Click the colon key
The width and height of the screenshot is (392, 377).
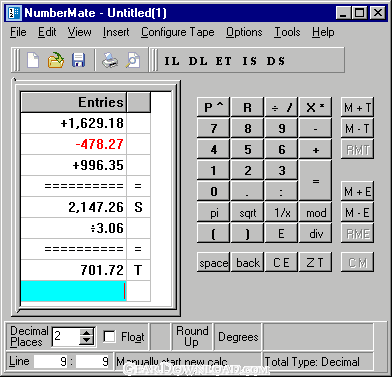pyautogui.click(x=281, y=191)
